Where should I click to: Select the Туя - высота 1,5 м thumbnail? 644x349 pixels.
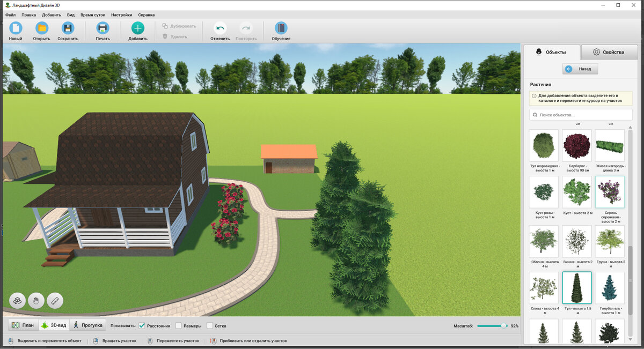point(577,288)
